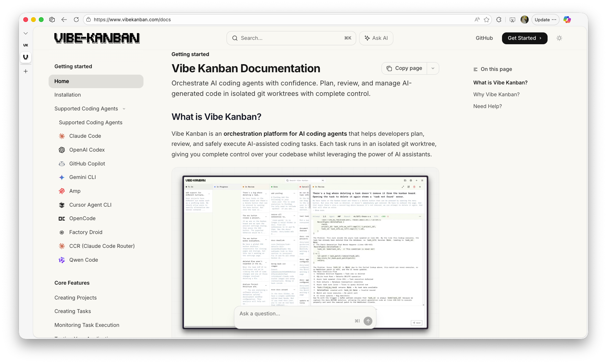Open Creating Tasks in sidebar
607x364 pixels.
click(73, 311)
